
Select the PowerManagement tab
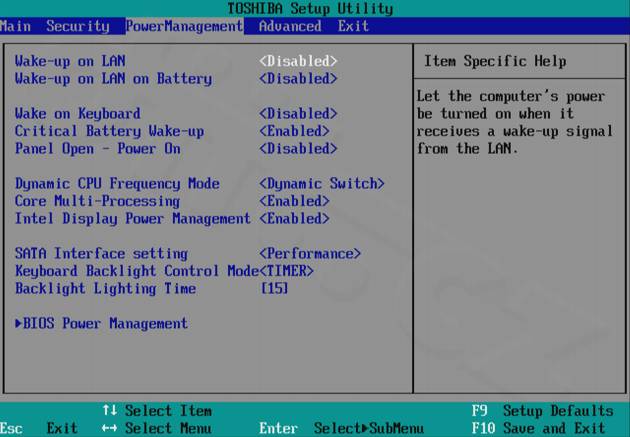pos(184,26)
